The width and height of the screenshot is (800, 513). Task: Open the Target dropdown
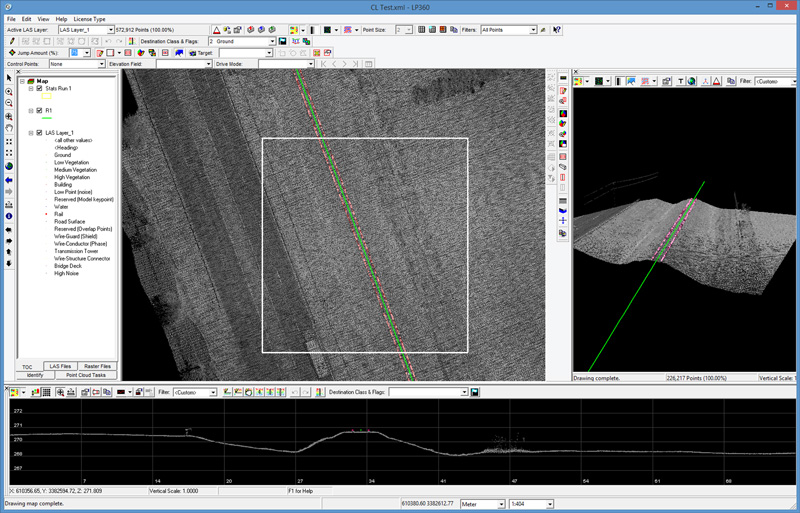269,53
